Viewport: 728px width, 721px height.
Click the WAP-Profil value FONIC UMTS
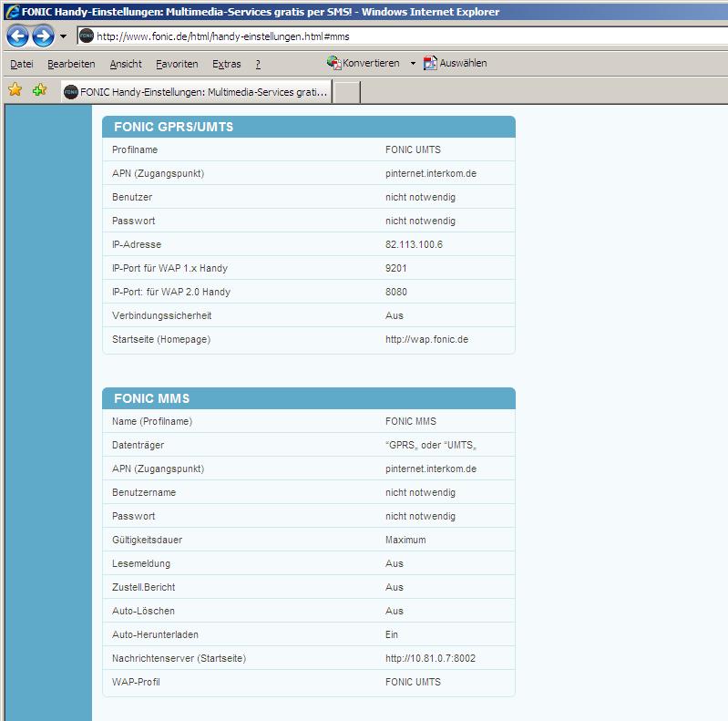point(413,682)
